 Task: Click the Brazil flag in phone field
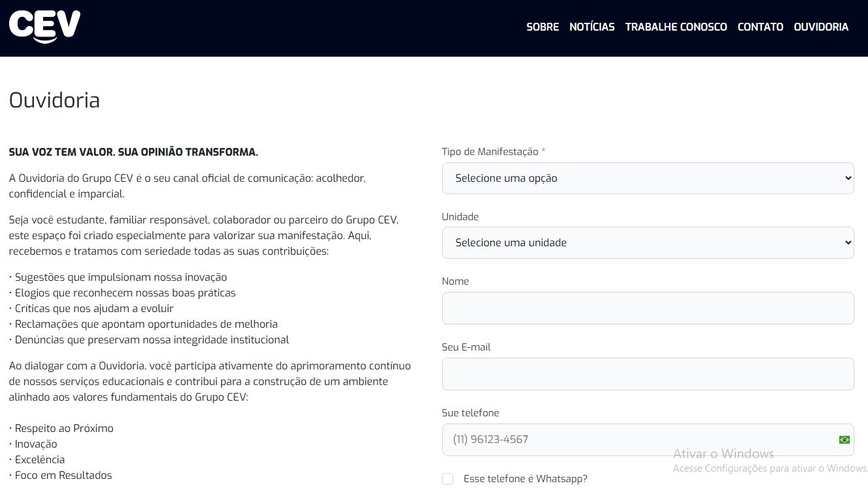[844, 440]
